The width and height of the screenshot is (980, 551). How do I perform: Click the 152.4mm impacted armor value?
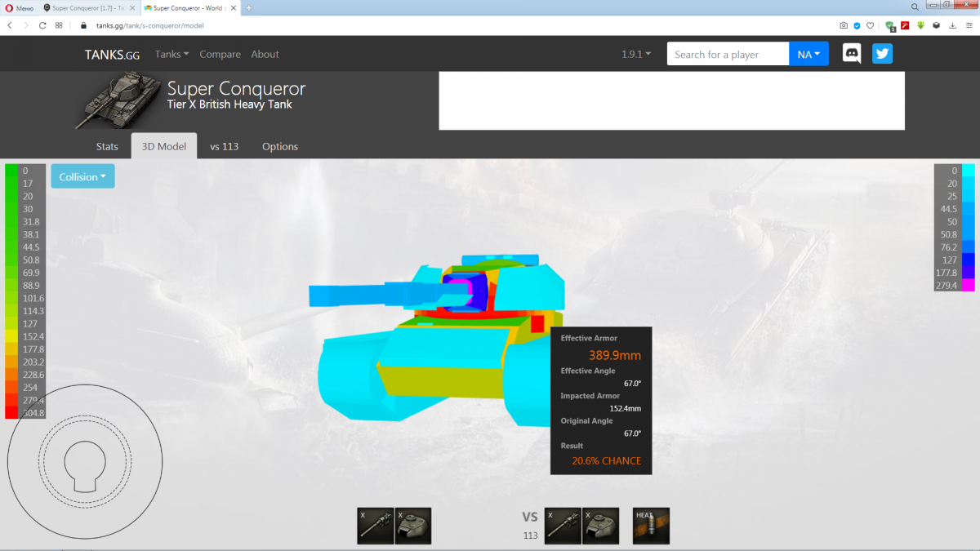625,408
